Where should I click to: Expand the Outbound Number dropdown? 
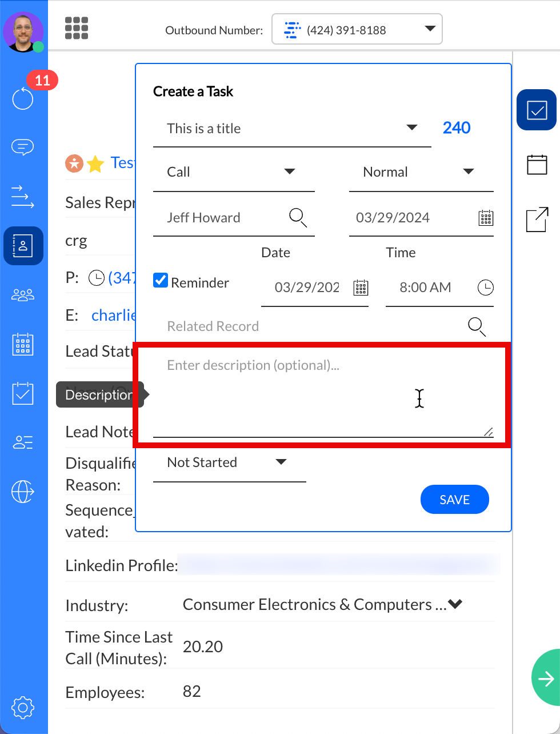pyautogui.click(x=430, y=29)
